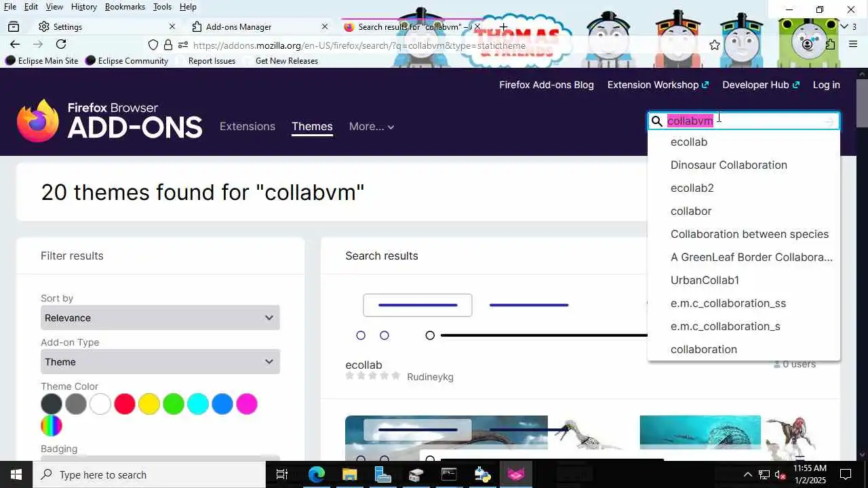Select the 'ecollab2' search suggestion
The width and height of the screenshot is (868, 488).
tap(744, 188)
